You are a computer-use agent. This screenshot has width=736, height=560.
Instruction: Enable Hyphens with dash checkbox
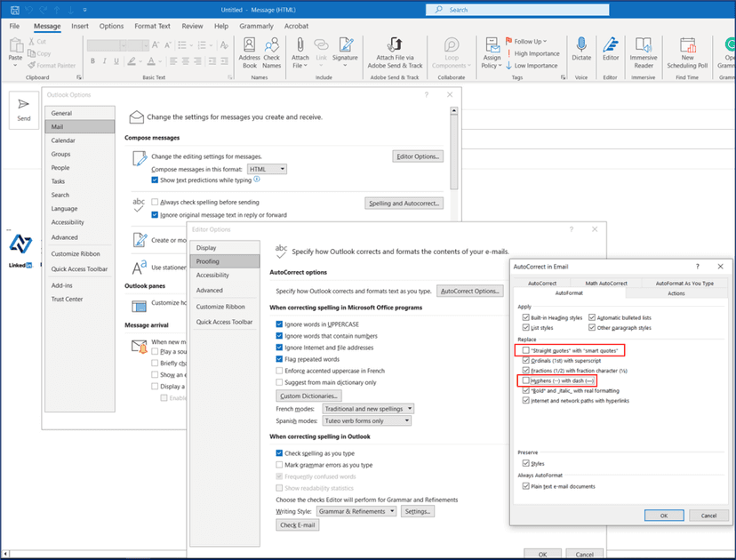coord(526,380)
